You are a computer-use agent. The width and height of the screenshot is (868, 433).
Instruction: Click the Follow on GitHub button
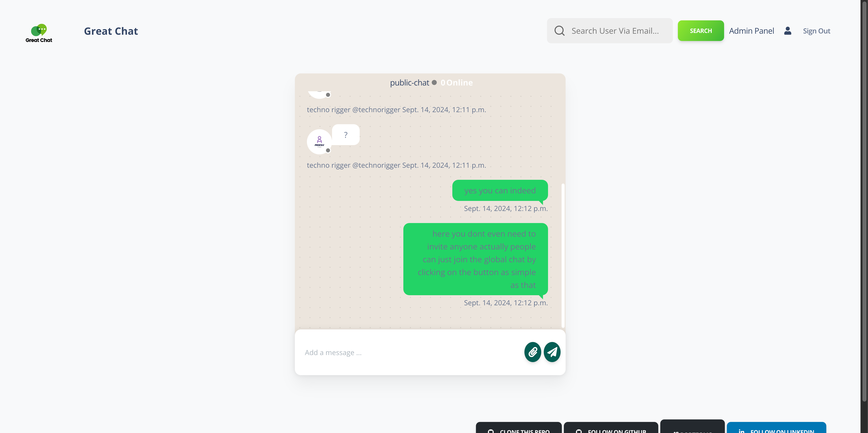coord(611,429)
